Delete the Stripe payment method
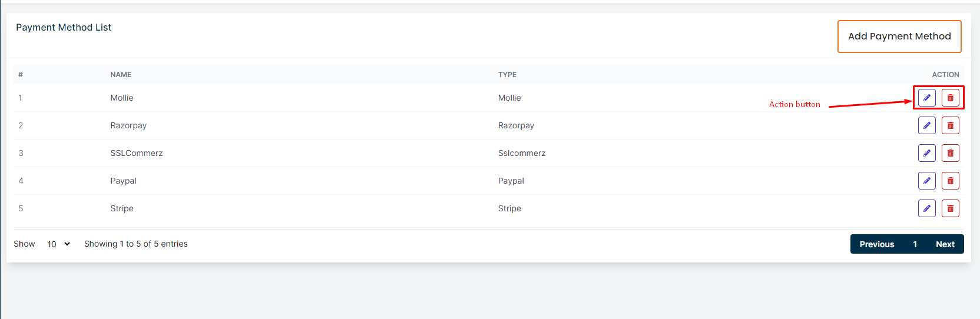980x319 pixels. point(950,208)
